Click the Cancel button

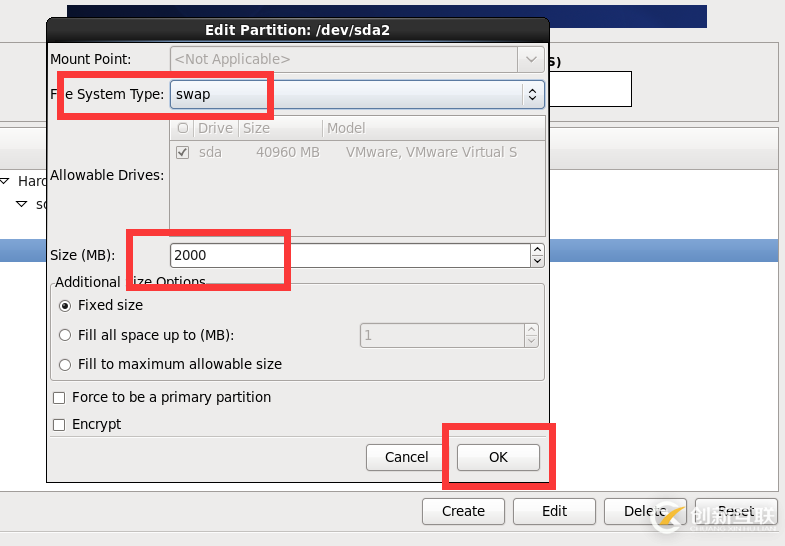point(407,457)
